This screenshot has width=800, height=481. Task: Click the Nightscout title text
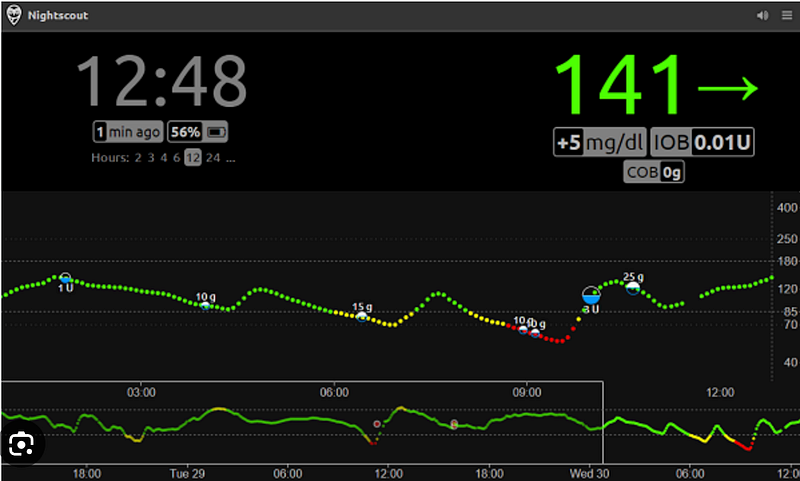(x=58, y=15)
